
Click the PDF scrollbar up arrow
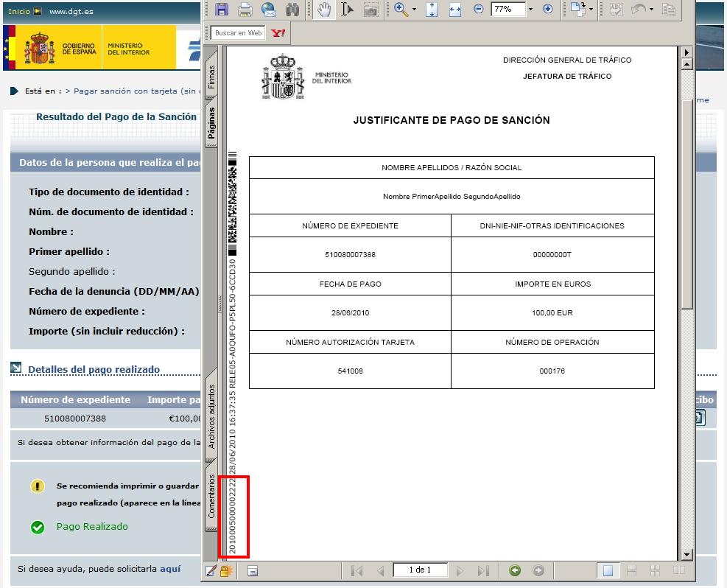click(687, 64)
